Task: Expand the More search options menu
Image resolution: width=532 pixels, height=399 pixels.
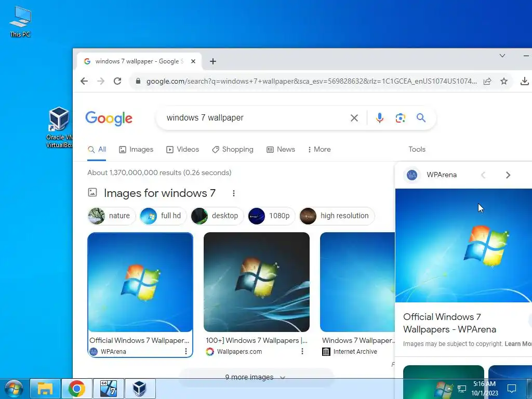Action: (320, 150)
